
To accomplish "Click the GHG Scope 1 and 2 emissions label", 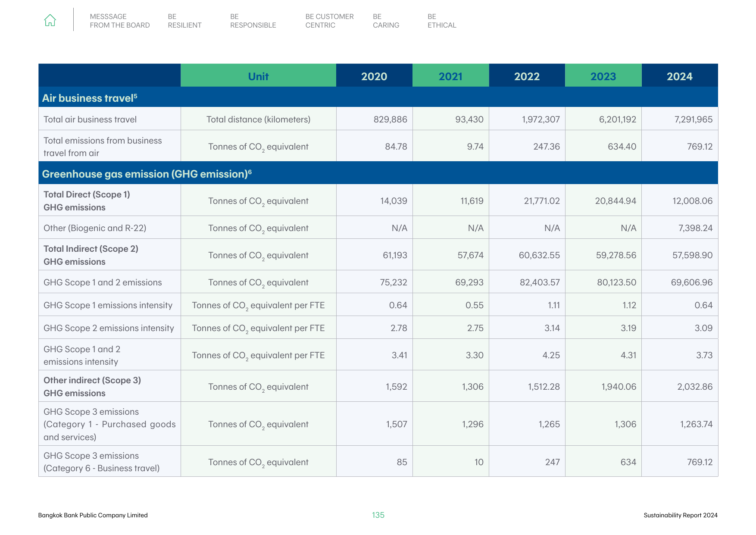I will [x=103, y=282].
